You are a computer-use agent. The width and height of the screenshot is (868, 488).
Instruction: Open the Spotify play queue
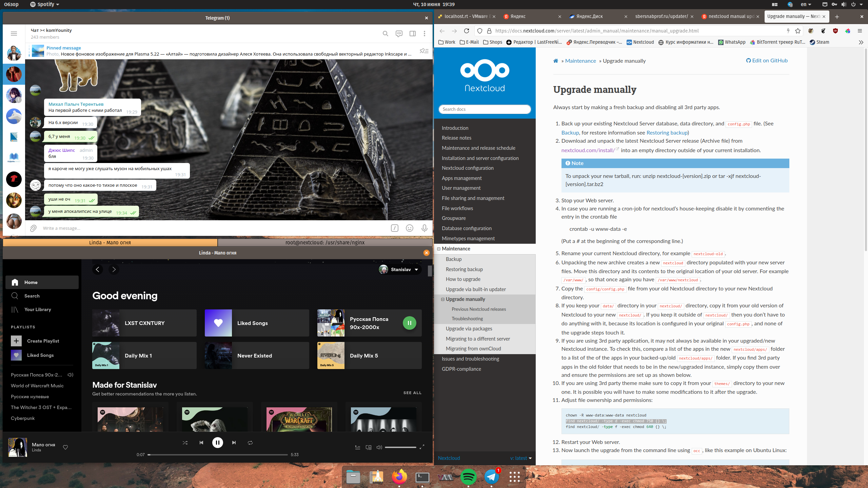(357, 447)
